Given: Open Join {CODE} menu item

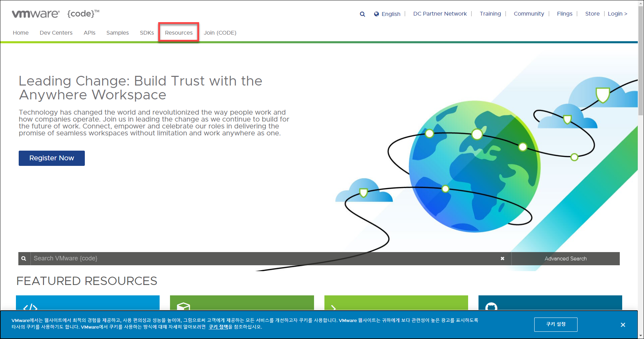Looking at the screenshot, I should point(220,33).
